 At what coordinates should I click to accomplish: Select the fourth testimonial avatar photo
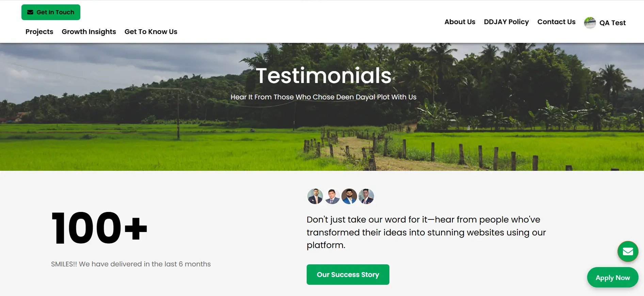pyautogui.click(x=366, y=196)
